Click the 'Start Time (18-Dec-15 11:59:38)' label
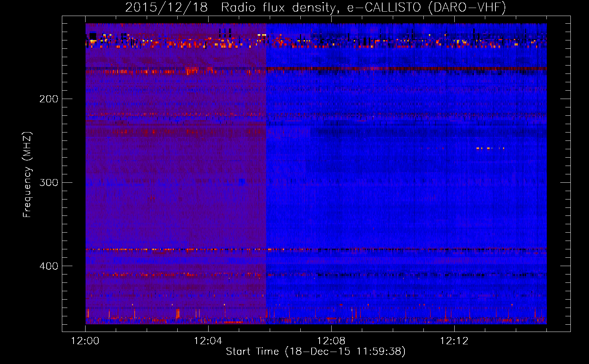This screenshot has width=589, height=364. point(316,352)
